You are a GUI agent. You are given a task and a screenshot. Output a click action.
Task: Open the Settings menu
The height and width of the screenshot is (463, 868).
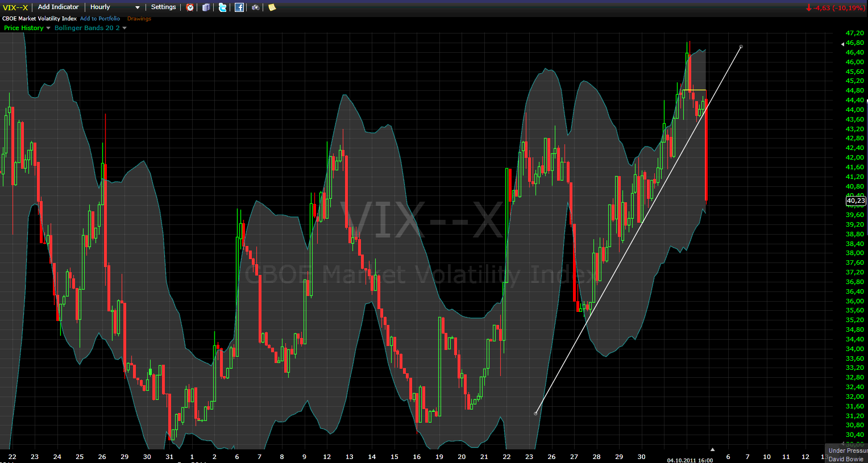tap(163, 7)
